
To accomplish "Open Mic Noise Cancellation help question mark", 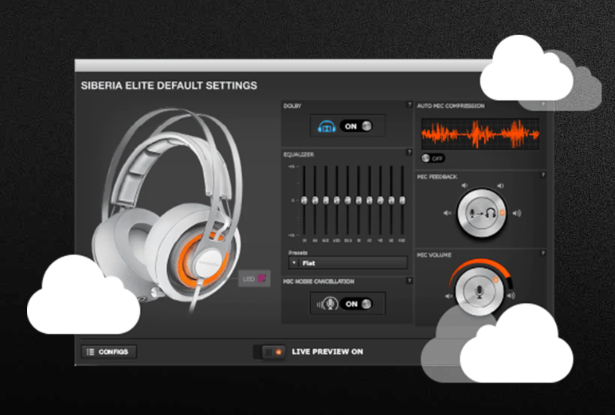I will pyautogui.click(x=409, y=280).
